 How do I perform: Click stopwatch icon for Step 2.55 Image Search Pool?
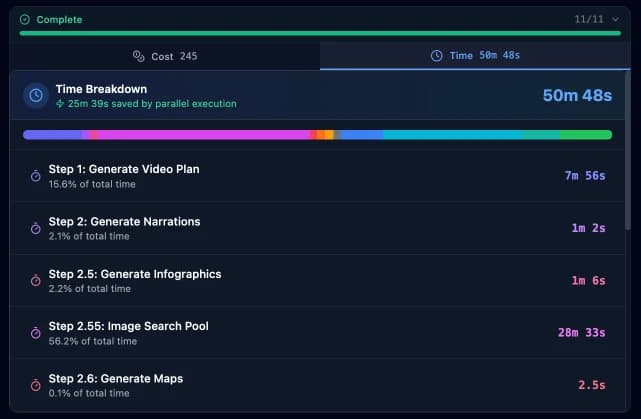tap(36, 333)
